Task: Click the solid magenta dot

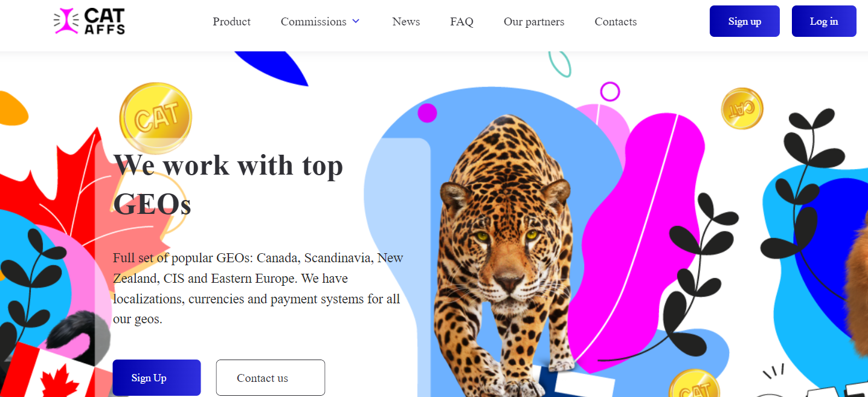Action: (x=427, y=113)
